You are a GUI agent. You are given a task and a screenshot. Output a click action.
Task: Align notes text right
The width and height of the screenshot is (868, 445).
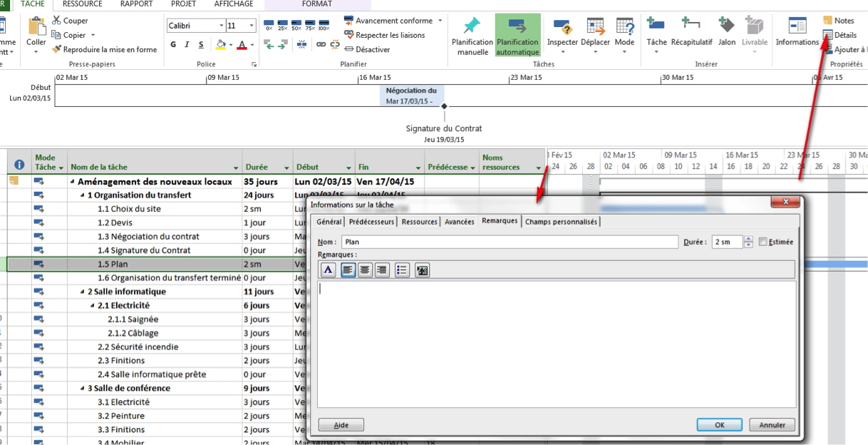point(382,270)
